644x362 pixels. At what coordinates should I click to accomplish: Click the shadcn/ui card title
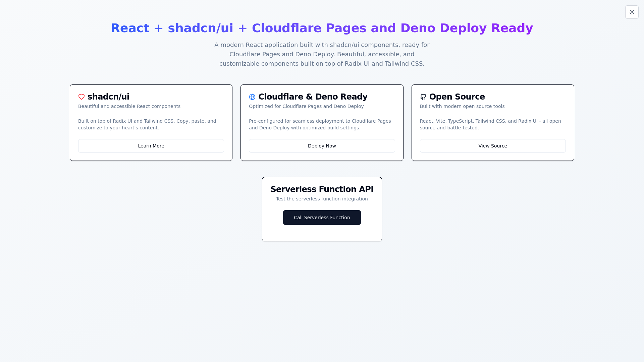[108, 97]
